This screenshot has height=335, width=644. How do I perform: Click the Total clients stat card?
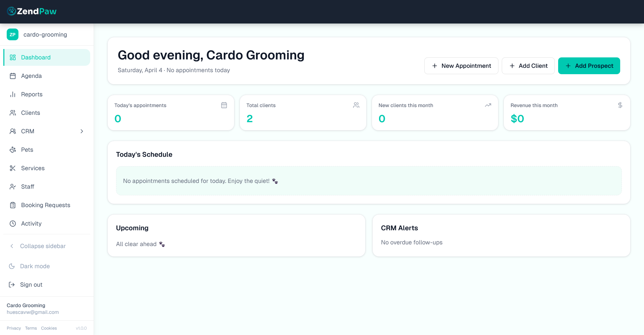point(303,113)
